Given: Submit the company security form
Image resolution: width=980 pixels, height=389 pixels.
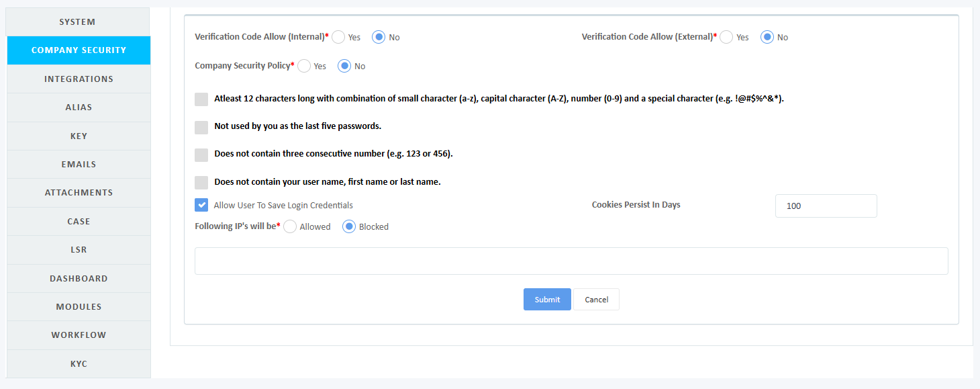Looking at the screenshot, I should tap(547, 300).
